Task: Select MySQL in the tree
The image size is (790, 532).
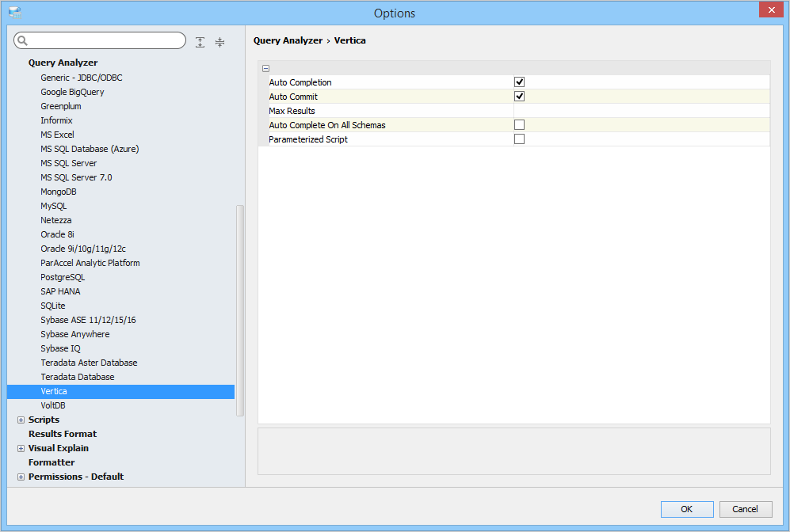Action: [x=54, y=206]
